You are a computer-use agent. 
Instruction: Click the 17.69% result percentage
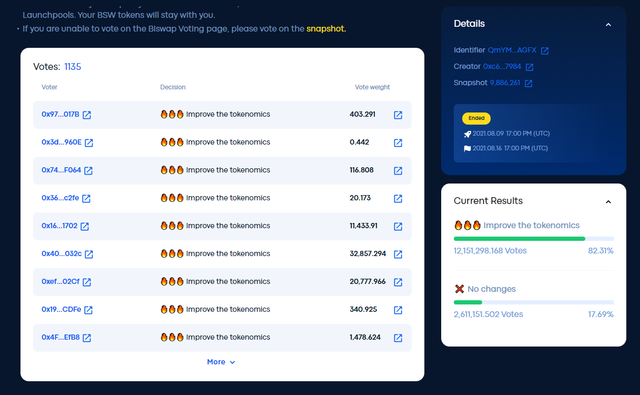(x=600, y=314)
